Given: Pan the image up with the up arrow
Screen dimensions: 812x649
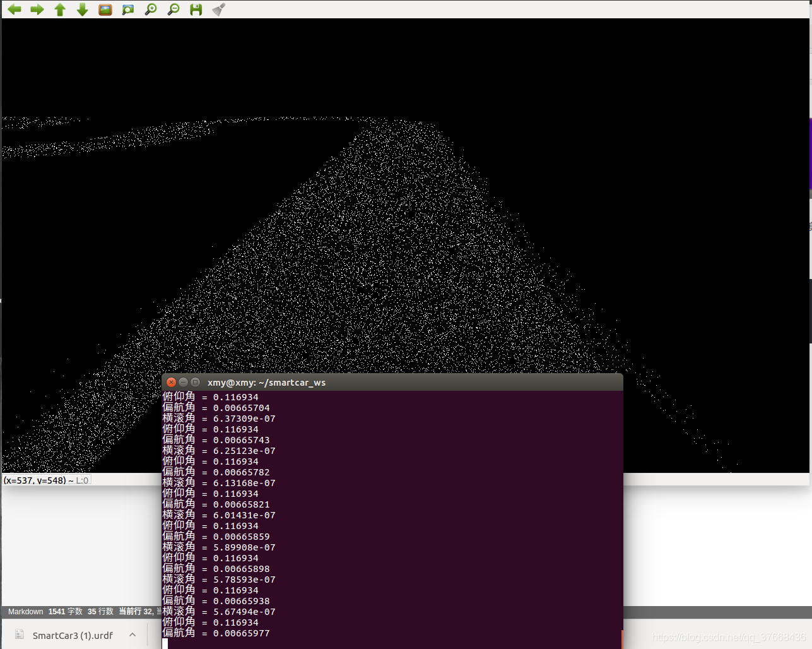Looking at the screenshot, I should pos(60,9).
